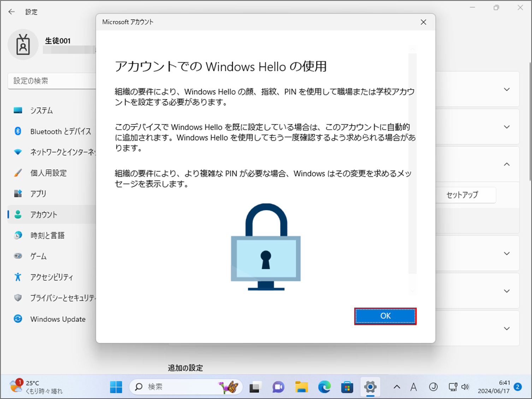Click the privacy shield icon
Viewport: 532px width, 399px height.
point(18,298)
